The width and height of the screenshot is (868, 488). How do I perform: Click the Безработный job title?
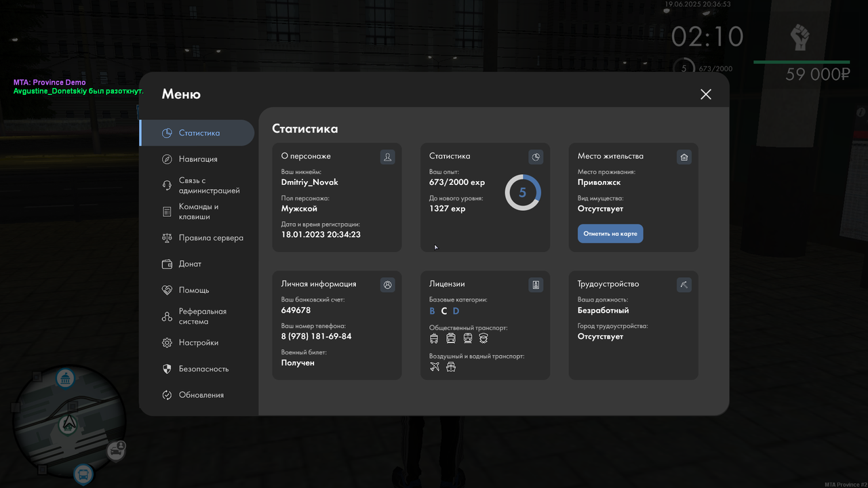(x=604, y=310)
